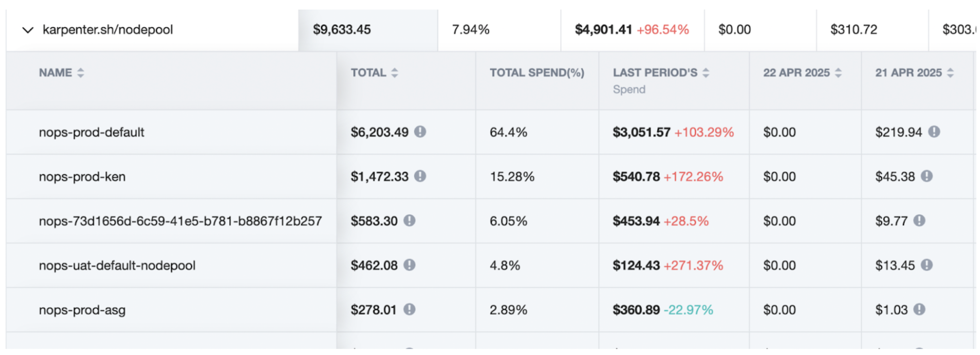
Task: Click the $3,051.57 last period cell
Action: [642, 133]
